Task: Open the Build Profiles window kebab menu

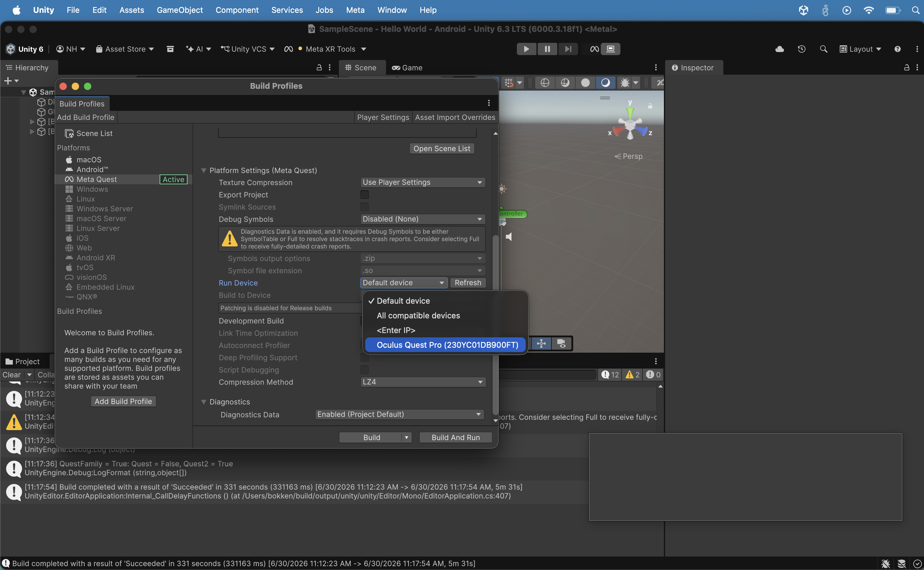Action: (489, 103)
